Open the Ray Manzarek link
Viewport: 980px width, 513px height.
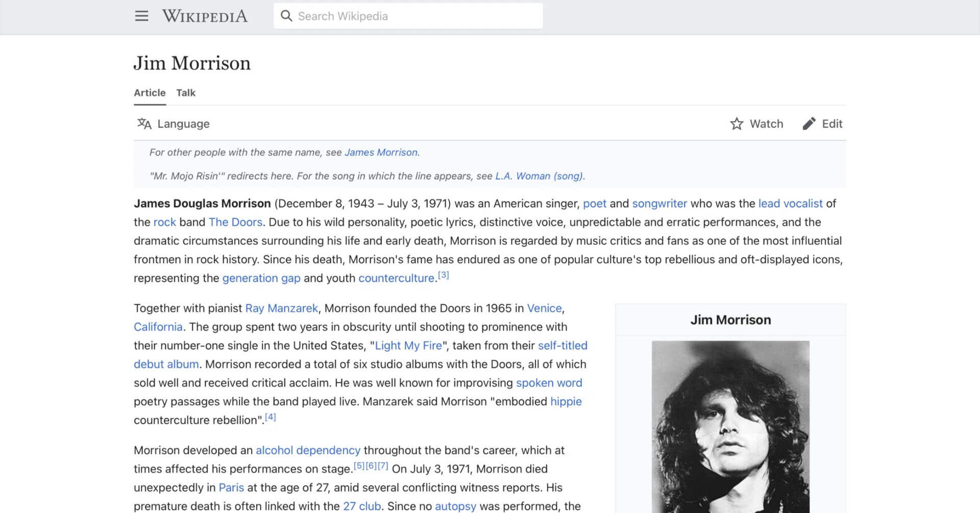281,308
